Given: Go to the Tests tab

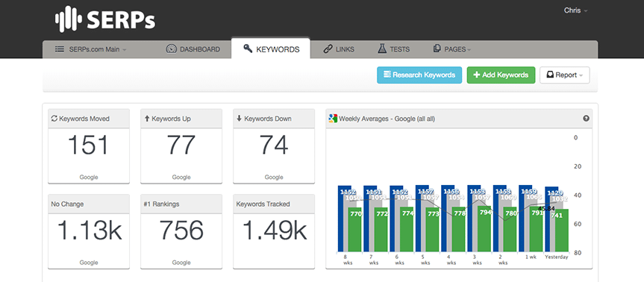Looking at the screenshot, I should [x=393, y=49].
